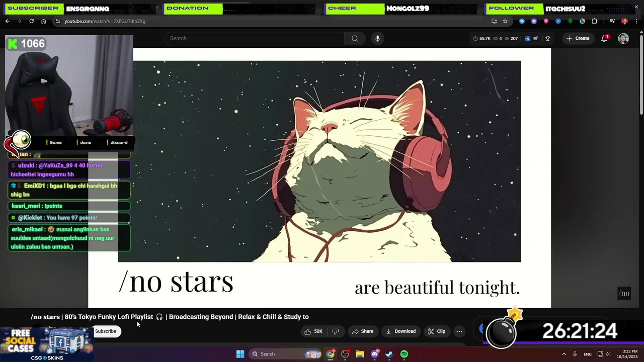Go back to the previous page in the browser
This screenshot has height=362, width=644.
pyautogui.click(x=7, y=21)
